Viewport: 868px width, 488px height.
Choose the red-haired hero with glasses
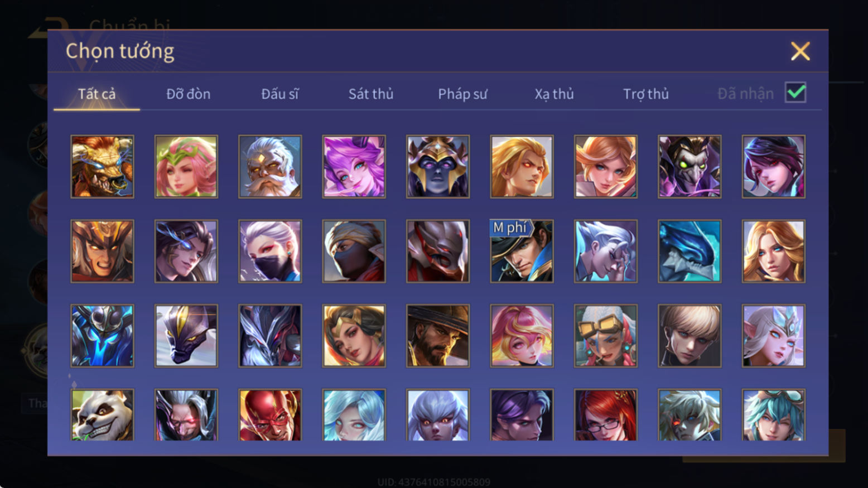coord(606,415)
